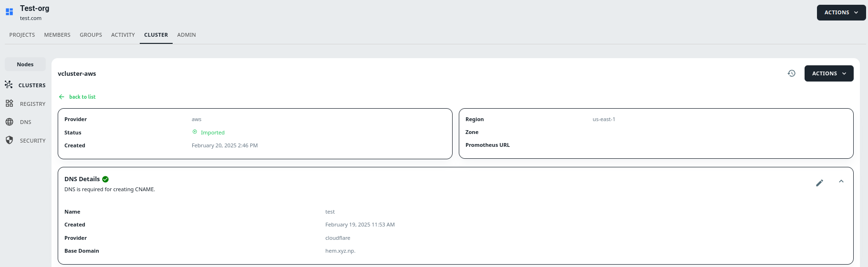
Task: Open the vcluster-aws ACTIONS dropdown
Action: click(829, 73)
